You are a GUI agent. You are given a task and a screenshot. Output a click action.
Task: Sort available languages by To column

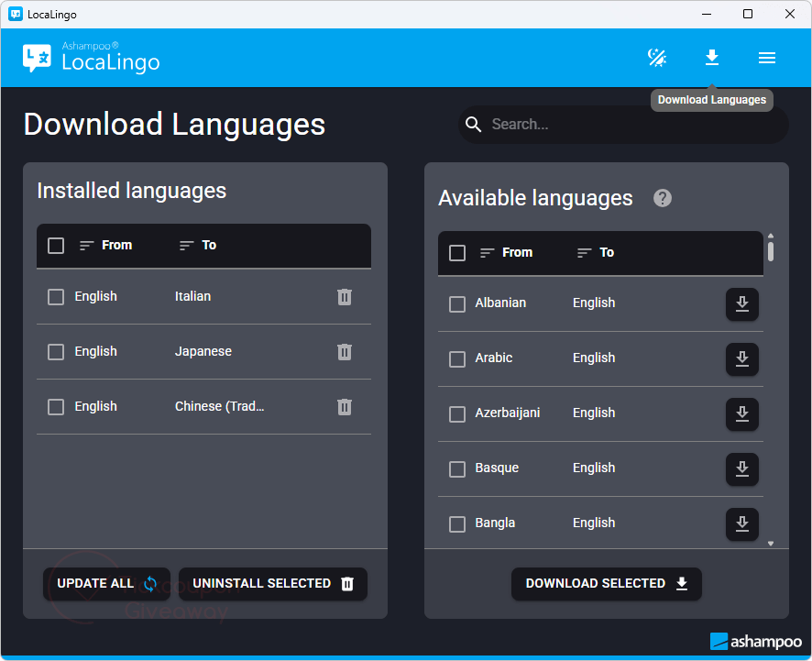coord(596,252)
